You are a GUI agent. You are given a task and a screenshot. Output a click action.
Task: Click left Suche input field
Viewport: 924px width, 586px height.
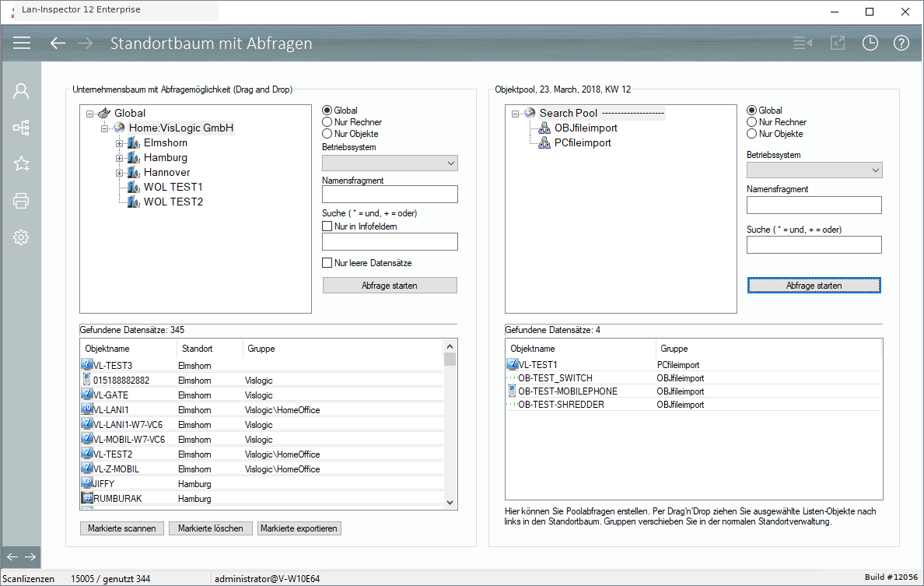tap(390, 242)
